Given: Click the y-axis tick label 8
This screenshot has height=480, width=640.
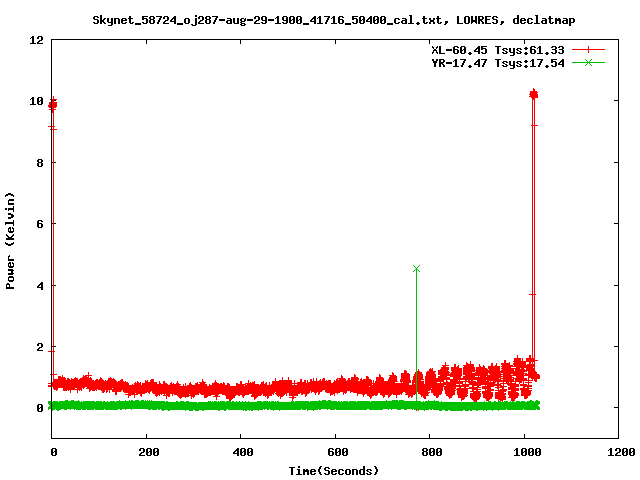Looking at the screenshot, I should [x=40, y=163].
